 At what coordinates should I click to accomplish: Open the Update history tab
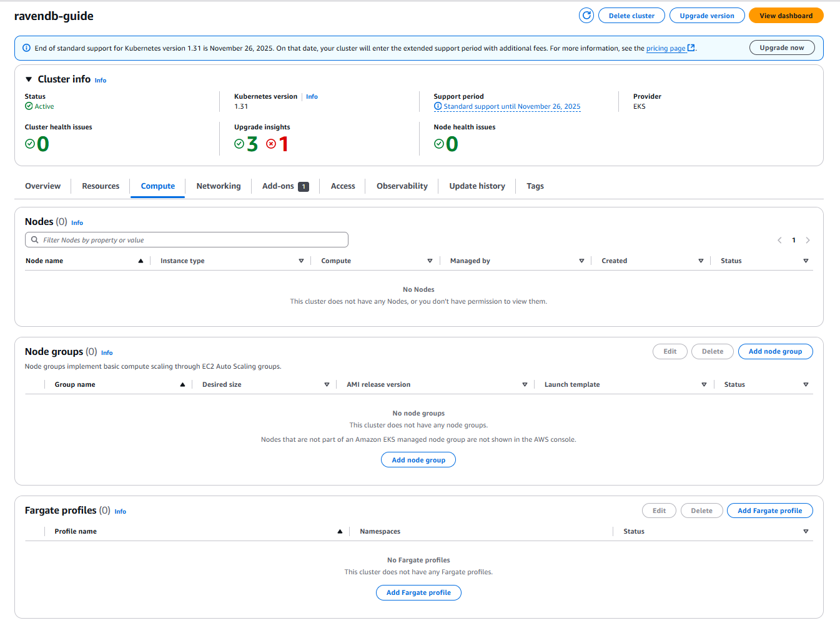pyautogui.click(x=477, y=186)
